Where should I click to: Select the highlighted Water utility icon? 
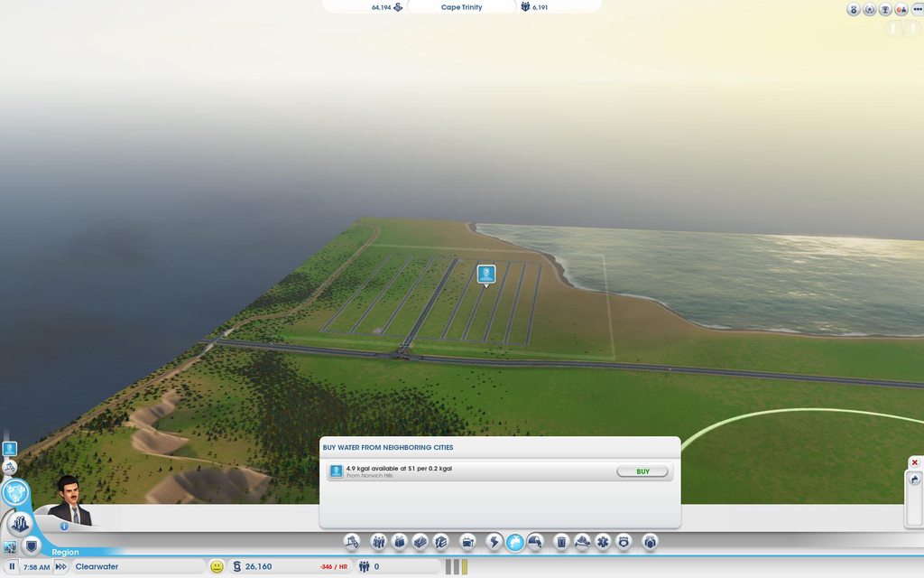point(514,542)
